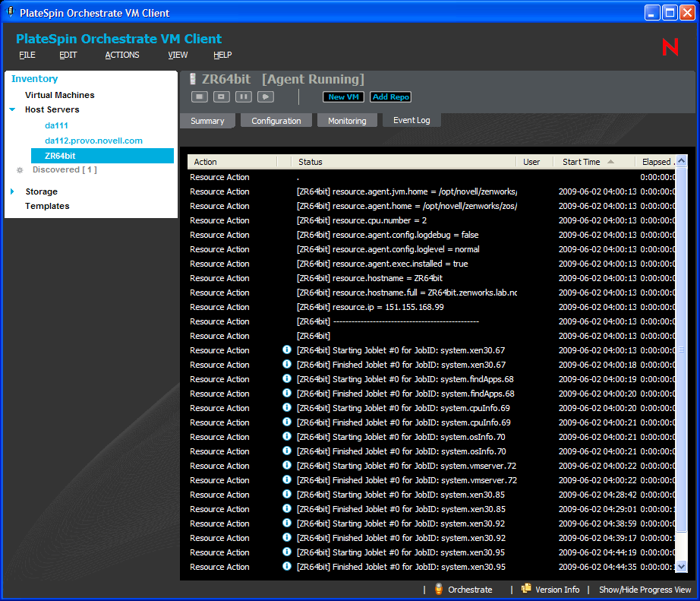Sort by the User column header

click(x=534, y=162)
